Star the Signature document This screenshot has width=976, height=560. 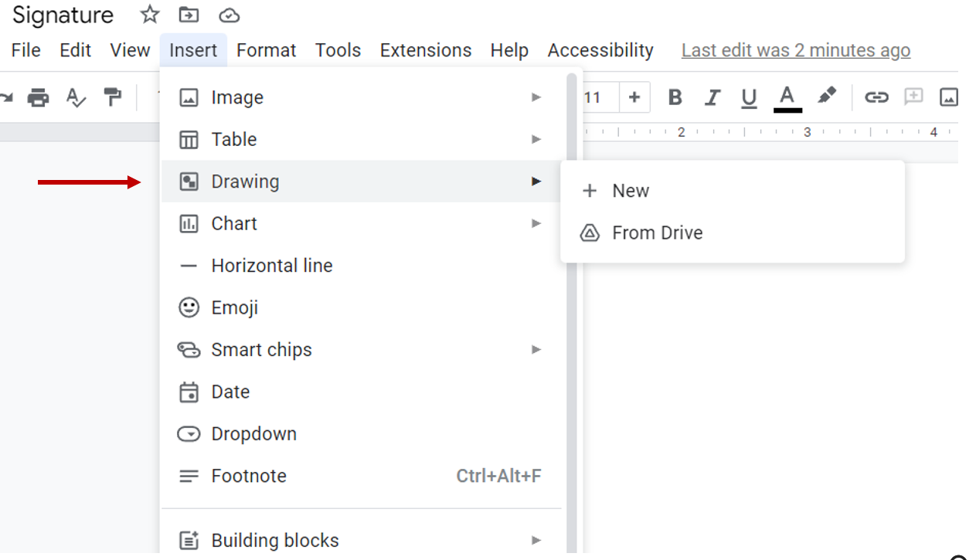tap(149, 15)
